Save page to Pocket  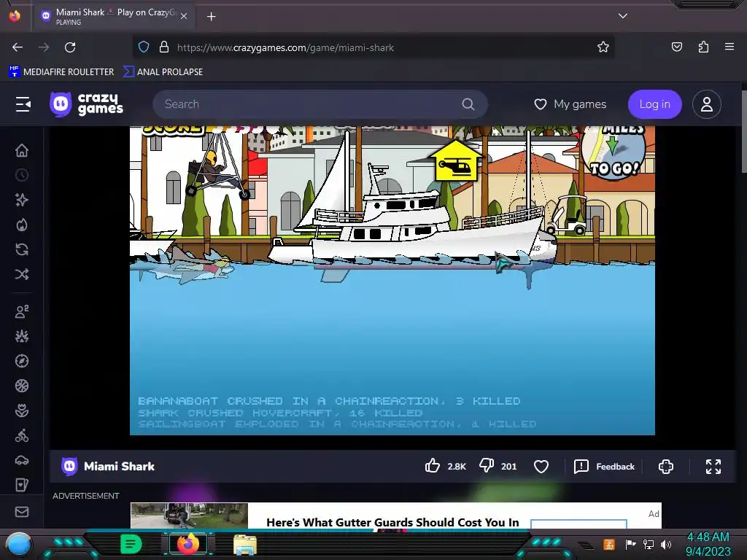point(676,47)
